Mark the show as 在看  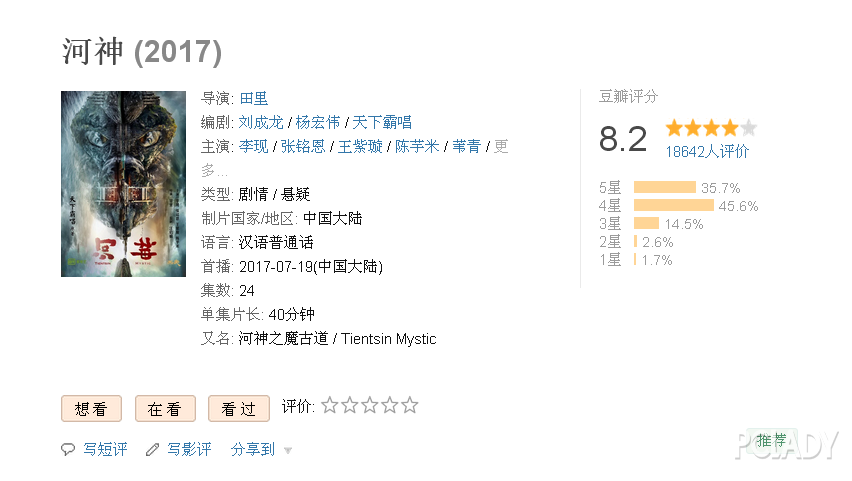[165, 409]
